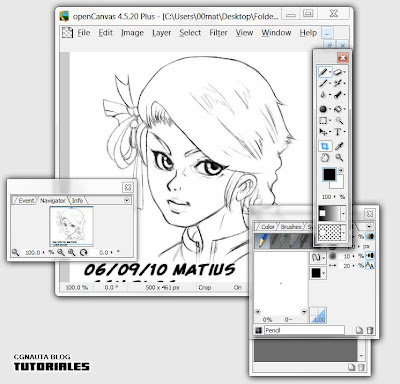
Task: Switch to the Color tab
Action: (267, 227)
